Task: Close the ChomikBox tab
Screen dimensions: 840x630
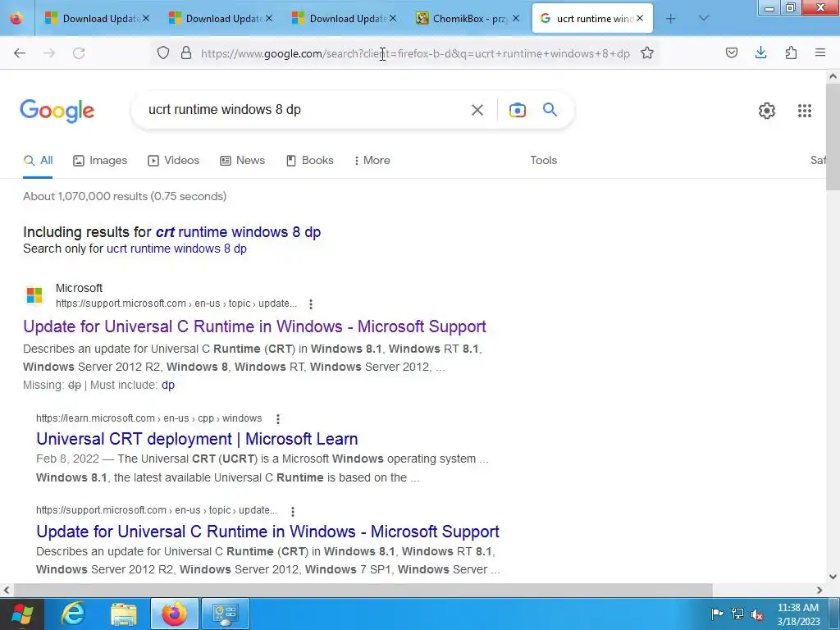Action: coord(515,18)
